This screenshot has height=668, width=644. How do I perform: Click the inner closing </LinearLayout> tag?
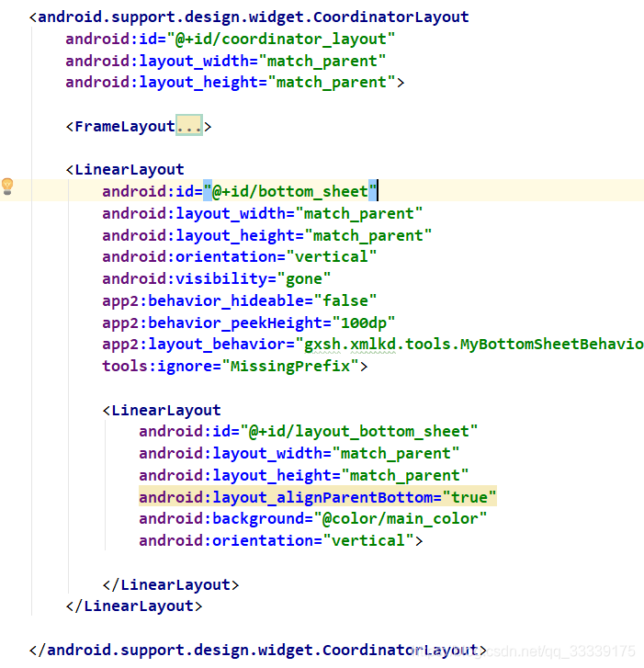[171, 584]
